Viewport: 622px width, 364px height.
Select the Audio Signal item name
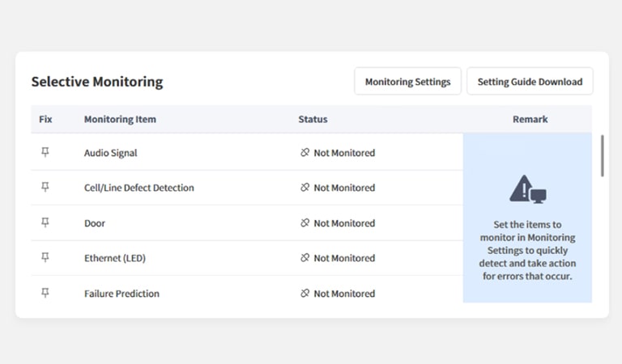(110, 153)
